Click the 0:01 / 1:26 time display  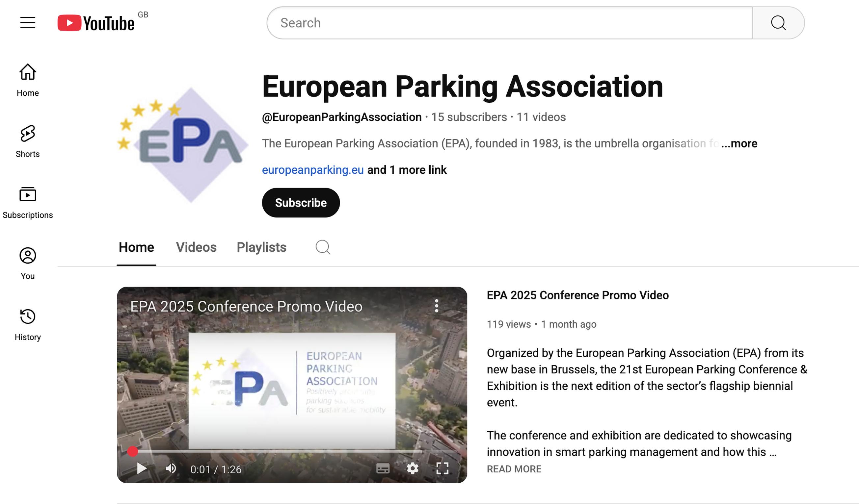point(216,469)
